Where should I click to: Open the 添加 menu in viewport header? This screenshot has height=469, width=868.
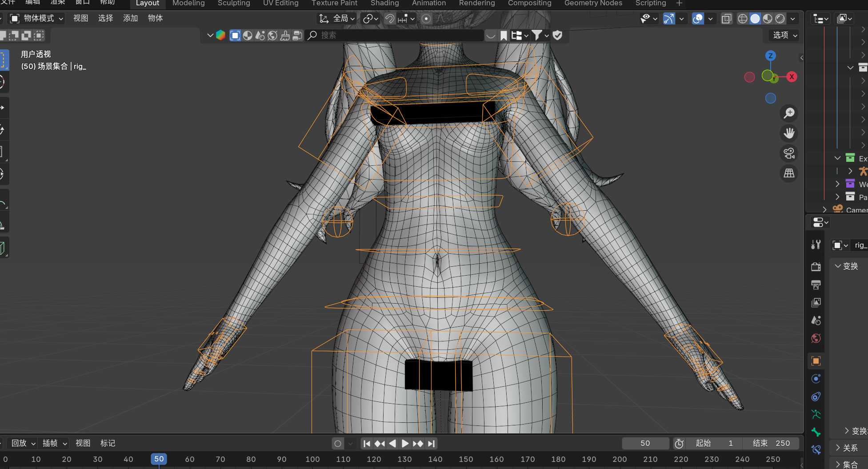tap(130, 19)
